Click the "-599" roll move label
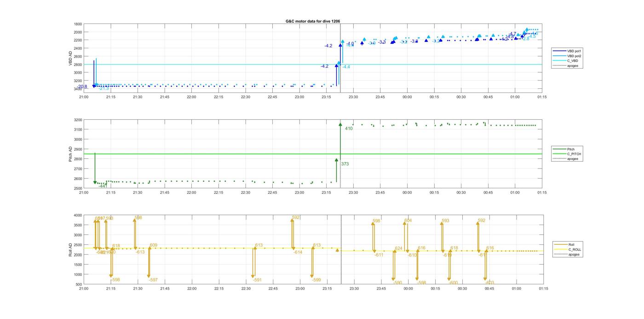 coord(316,280)
